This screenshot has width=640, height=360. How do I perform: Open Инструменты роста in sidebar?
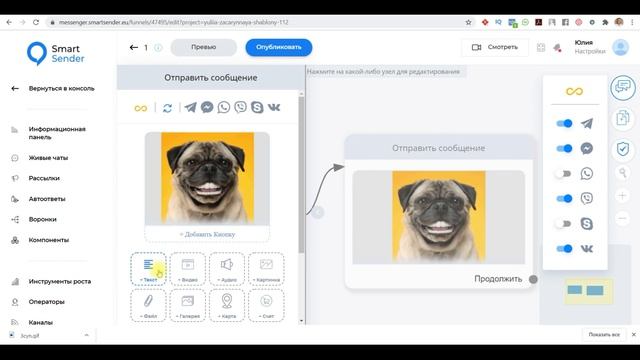[x=60, y=281]
